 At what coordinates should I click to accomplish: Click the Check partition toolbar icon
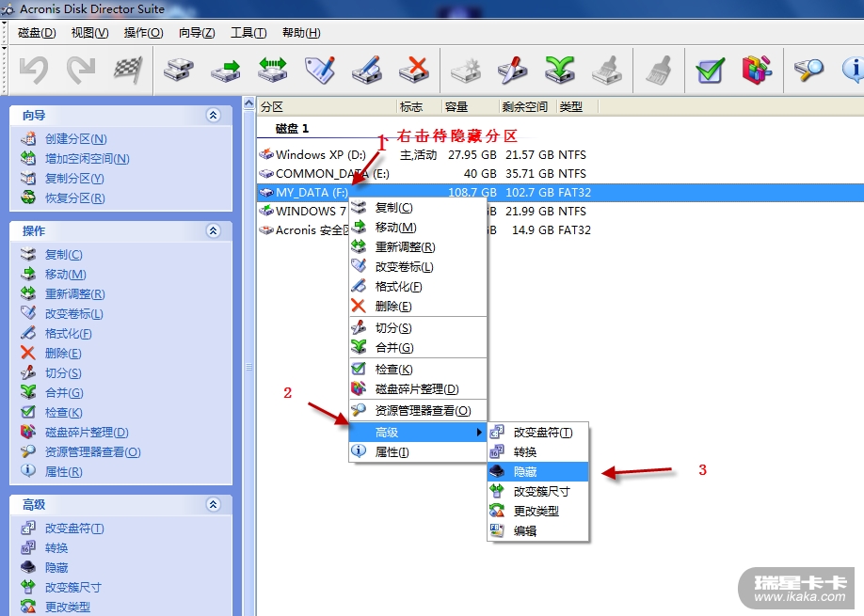pyautogui.click(x=711, y=71)
